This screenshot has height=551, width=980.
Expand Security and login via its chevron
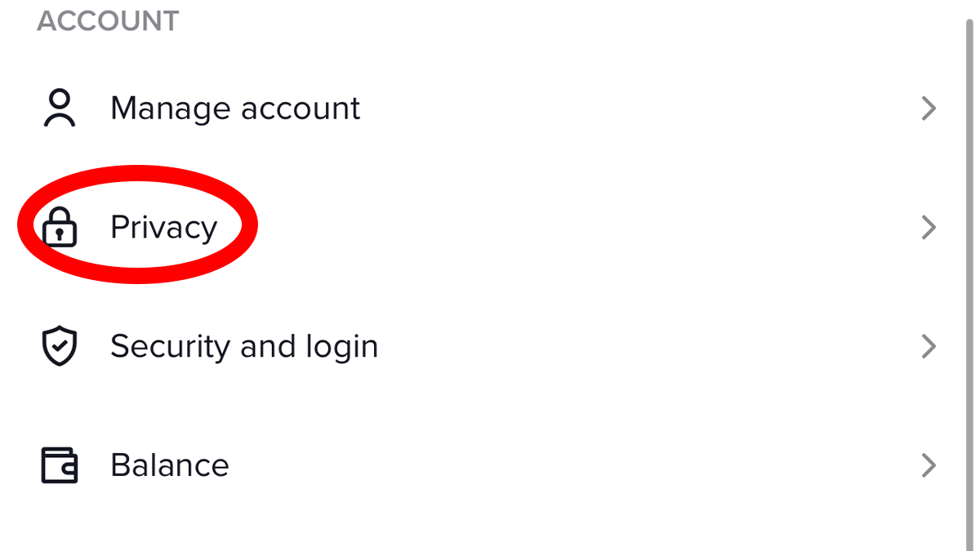[x=929, y=346]
